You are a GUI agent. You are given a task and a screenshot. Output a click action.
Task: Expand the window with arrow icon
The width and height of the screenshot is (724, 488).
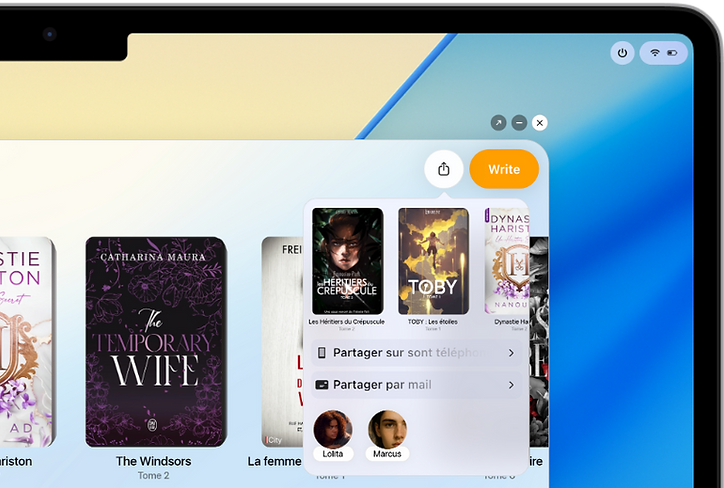(498, 123)
